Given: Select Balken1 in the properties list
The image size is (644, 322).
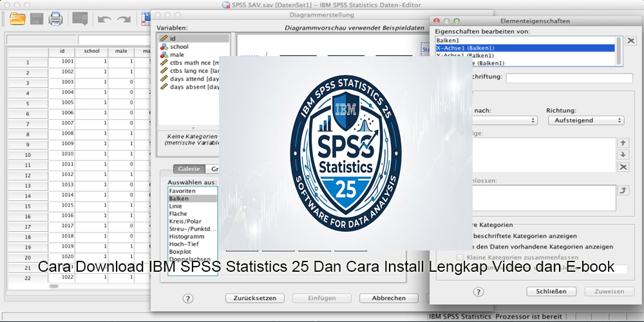Looking at the screenshot, I should click(526, 40).
